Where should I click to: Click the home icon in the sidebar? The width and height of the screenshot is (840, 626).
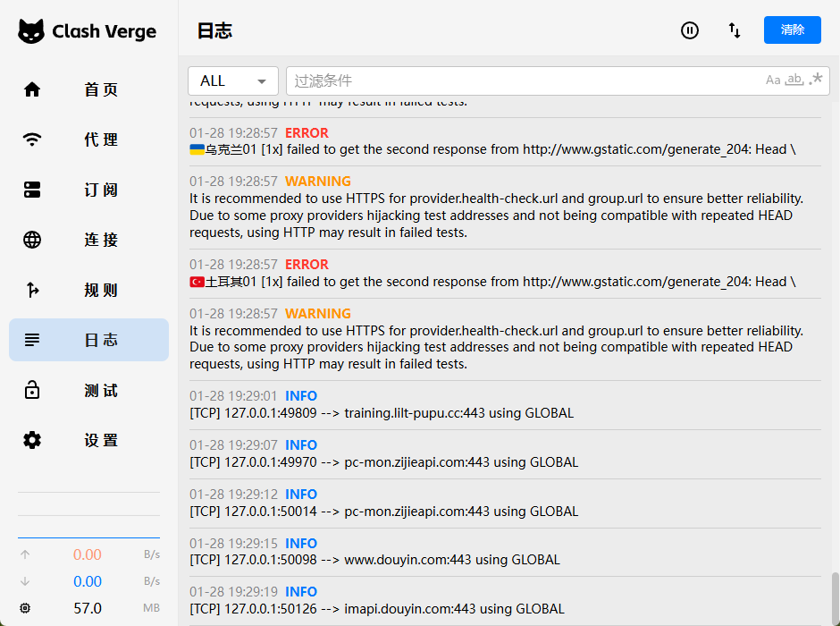[x=32, y=89]
